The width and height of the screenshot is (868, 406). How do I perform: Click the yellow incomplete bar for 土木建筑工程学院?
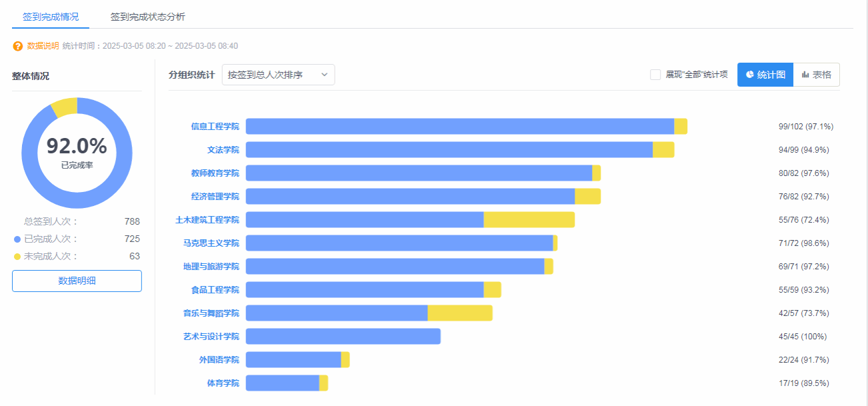pyautogui.click(x=529, y=220)
